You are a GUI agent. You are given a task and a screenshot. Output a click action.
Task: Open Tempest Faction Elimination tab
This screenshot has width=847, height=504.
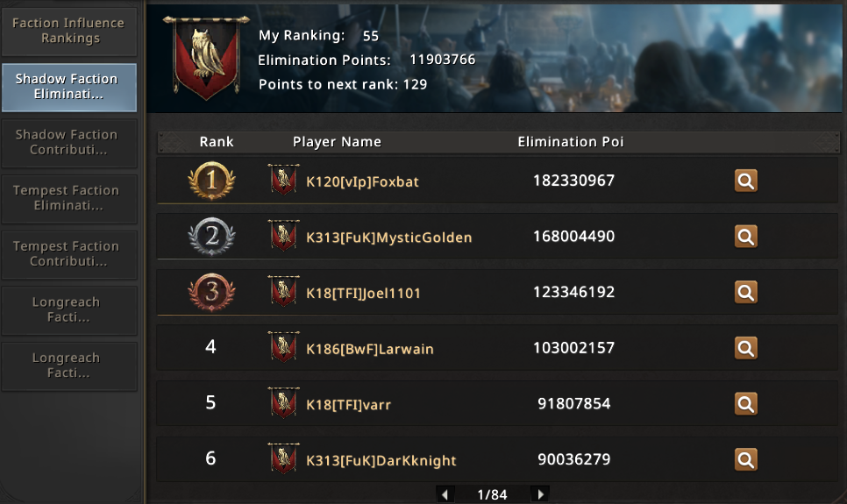click(x=69, y=198)
